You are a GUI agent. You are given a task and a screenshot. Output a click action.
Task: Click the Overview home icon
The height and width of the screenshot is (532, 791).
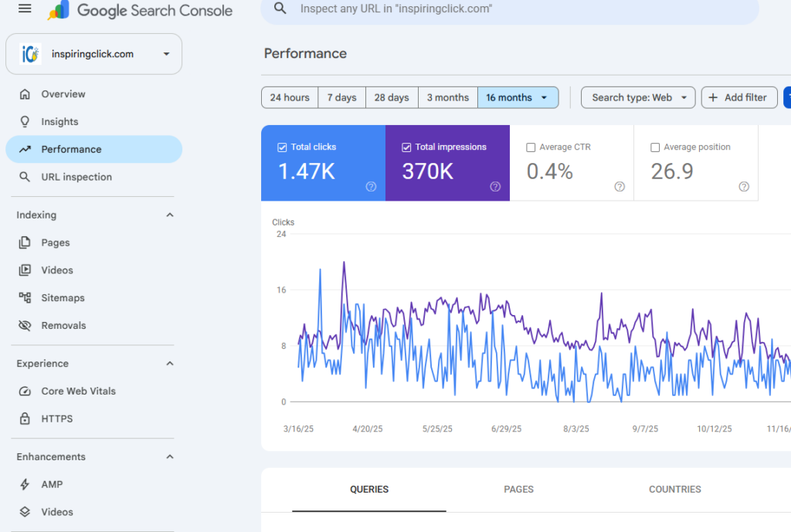click(25, 94)
